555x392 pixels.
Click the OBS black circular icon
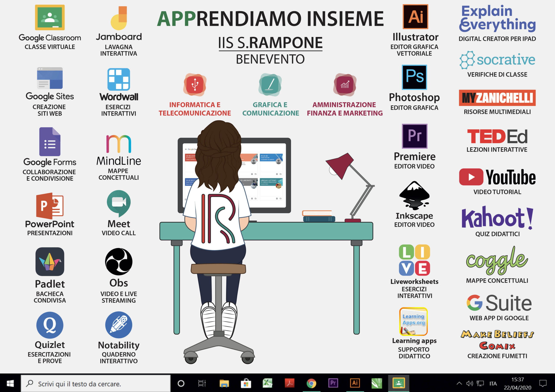[119, 262]
